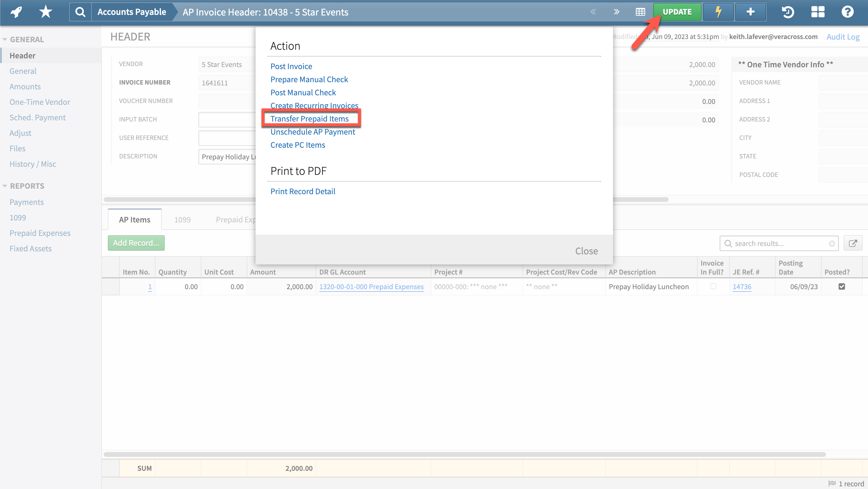Open help with the question mark icon
This screenshot has height=489, width=868.
pyautogui.click(x=847, y=12)
